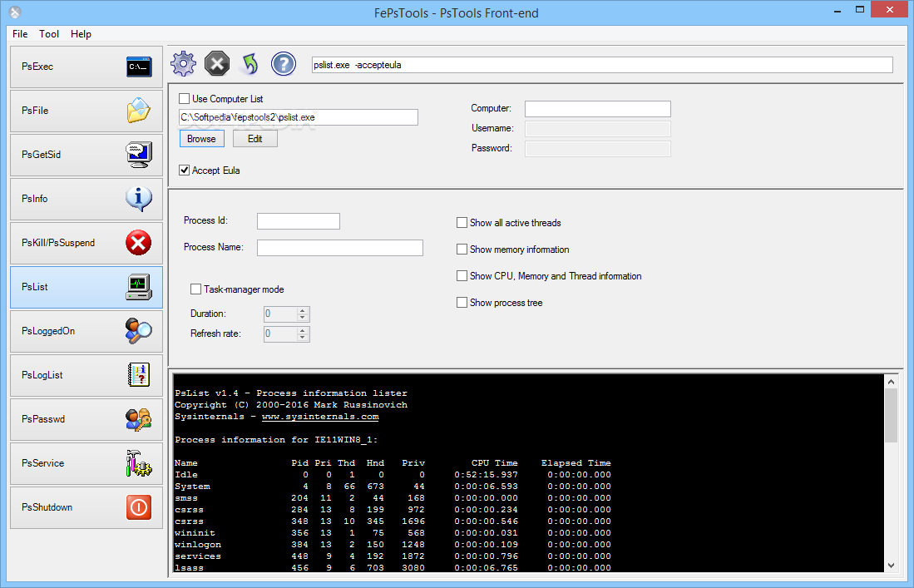Click the 'CPU Time' column header
The image size is (914, 588).
pyautogui.click(x=494, y=463)
